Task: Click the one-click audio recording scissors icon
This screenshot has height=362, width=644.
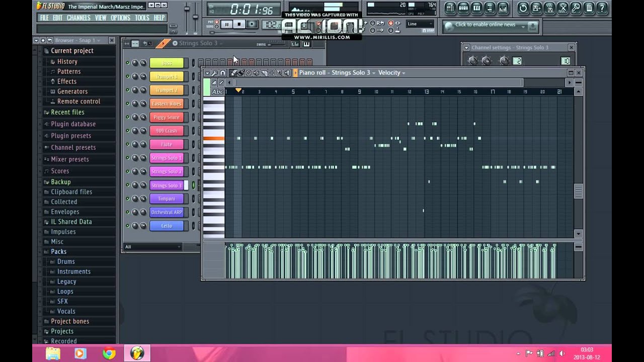Action: 563,8
